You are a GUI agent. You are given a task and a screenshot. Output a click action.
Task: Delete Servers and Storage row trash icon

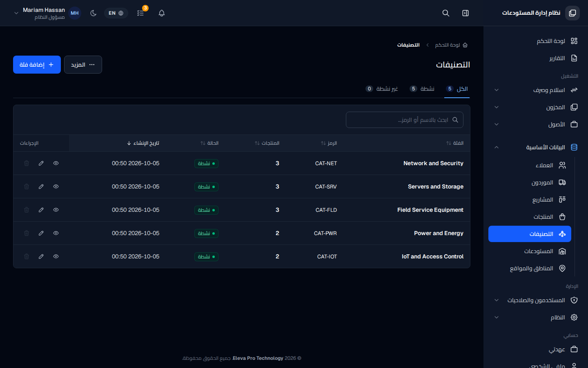click(27, 186)
